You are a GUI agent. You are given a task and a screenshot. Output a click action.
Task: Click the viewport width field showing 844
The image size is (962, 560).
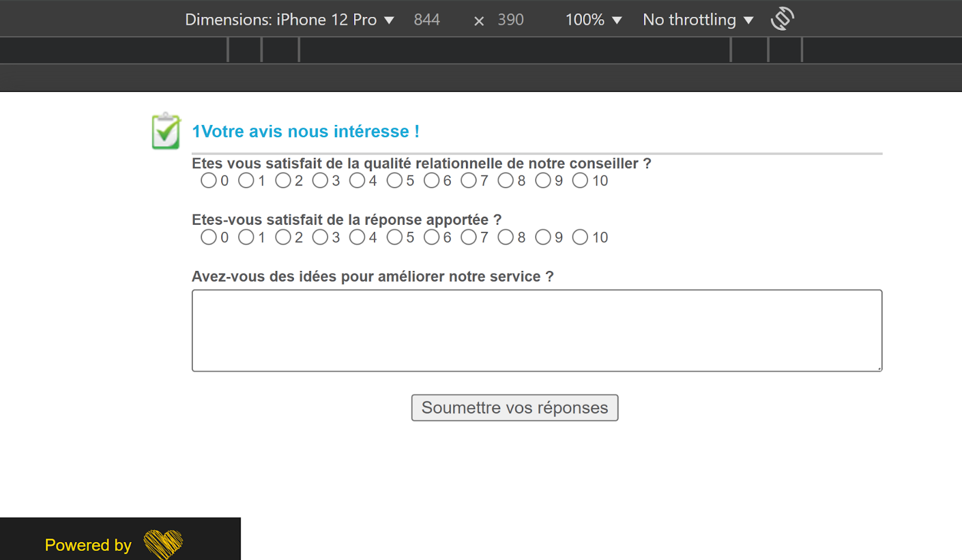427,20
